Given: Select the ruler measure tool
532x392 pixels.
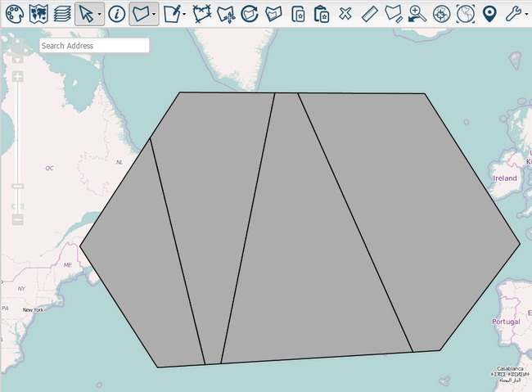Looking at the screenshot, I should point(369,13).
